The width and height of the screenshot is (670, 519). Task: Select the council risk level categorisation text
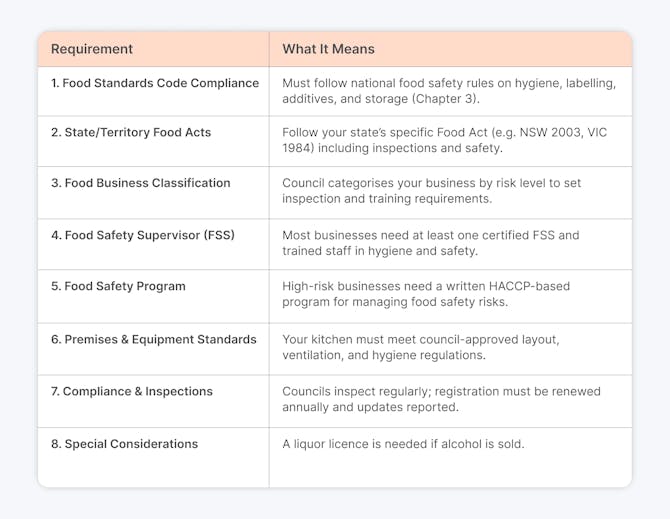click(x=431, y=191)
